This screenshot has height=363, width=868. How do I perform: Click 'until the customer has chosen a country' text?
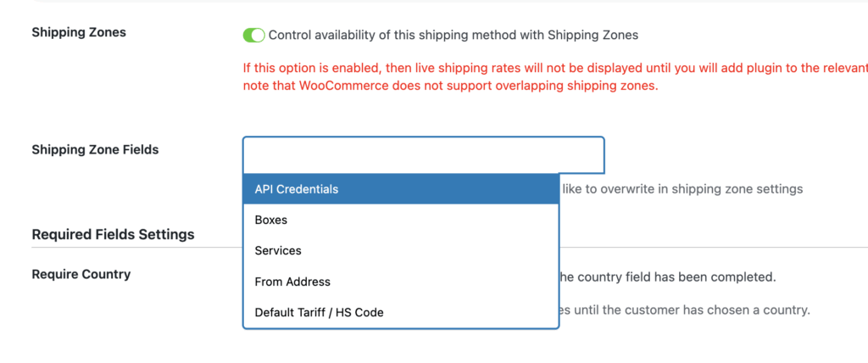[x=687, y=310]
